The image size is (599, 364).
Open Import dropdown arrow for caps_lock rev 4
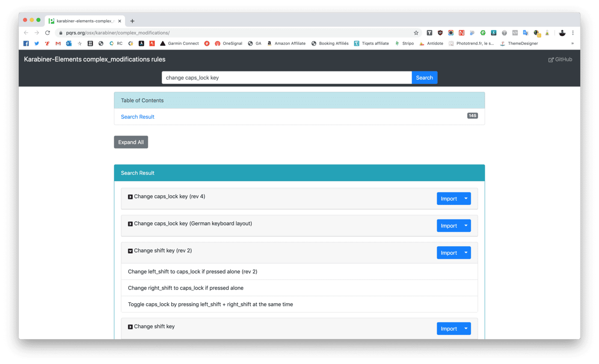(466, 198)
